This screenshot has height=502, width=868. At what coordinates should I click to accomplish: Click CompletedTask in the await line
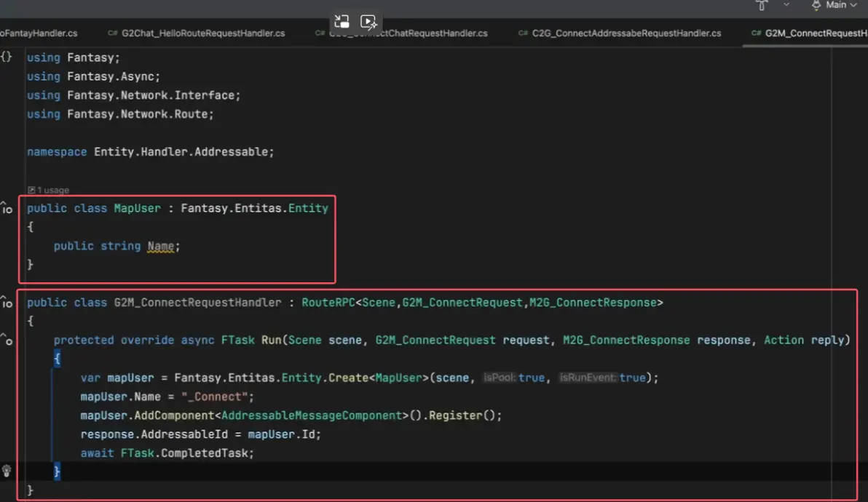click(x=205, y=453)
